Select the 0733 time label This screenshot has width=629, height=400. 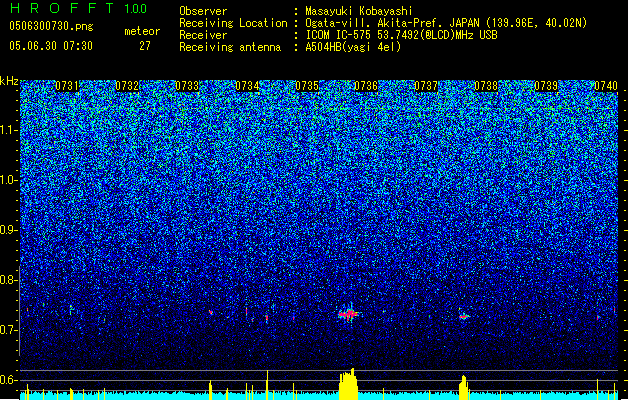point(187,86)
